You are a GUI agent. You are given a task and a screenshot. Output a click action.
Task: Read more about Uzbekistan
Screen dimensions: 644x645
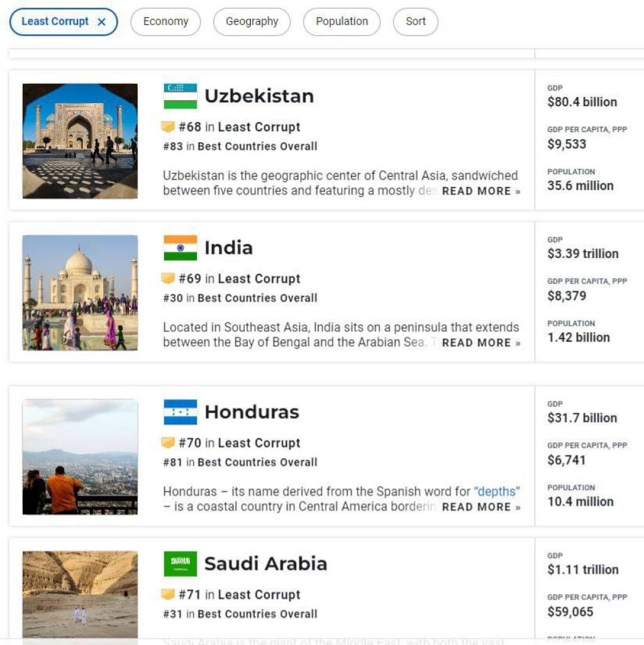tap(481, 191)
